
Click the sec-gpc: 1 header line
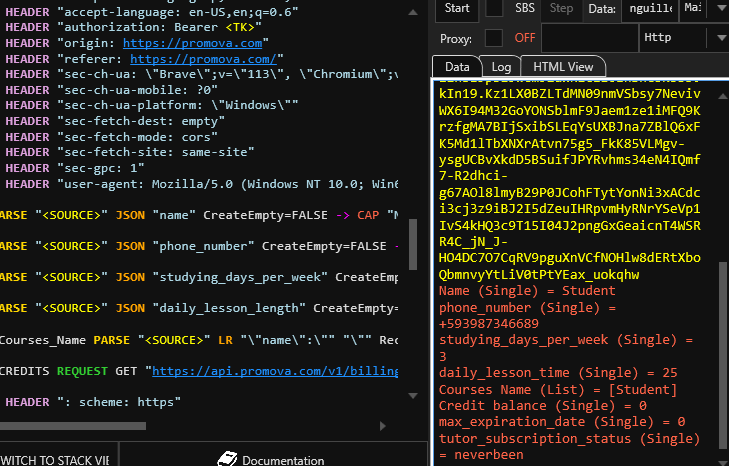[74, 168]
